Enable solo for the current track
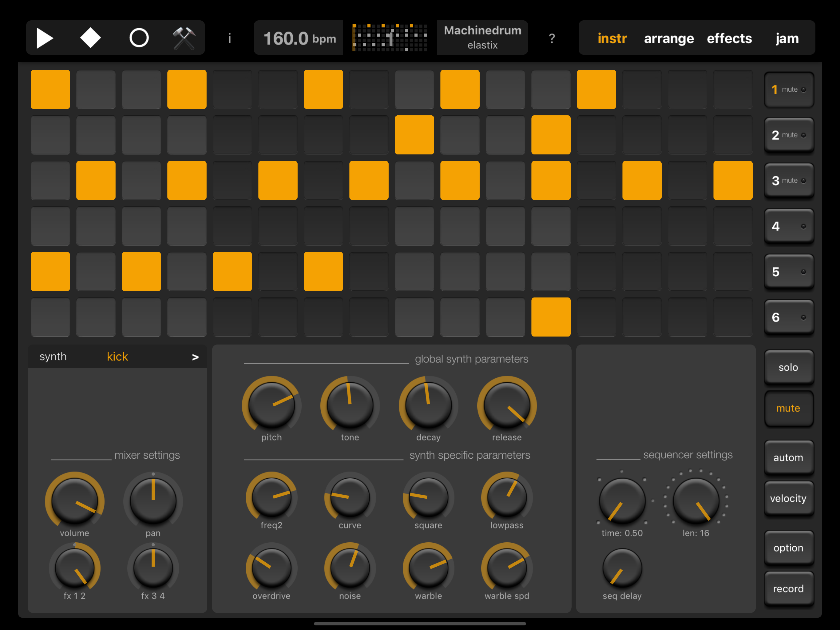 788,367
